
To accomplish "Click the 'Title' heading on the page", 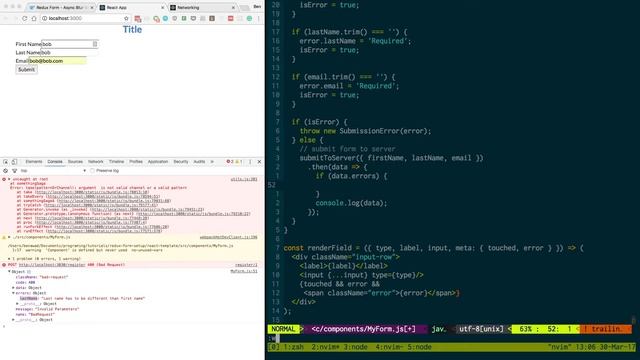I will (x=132, y=29).
